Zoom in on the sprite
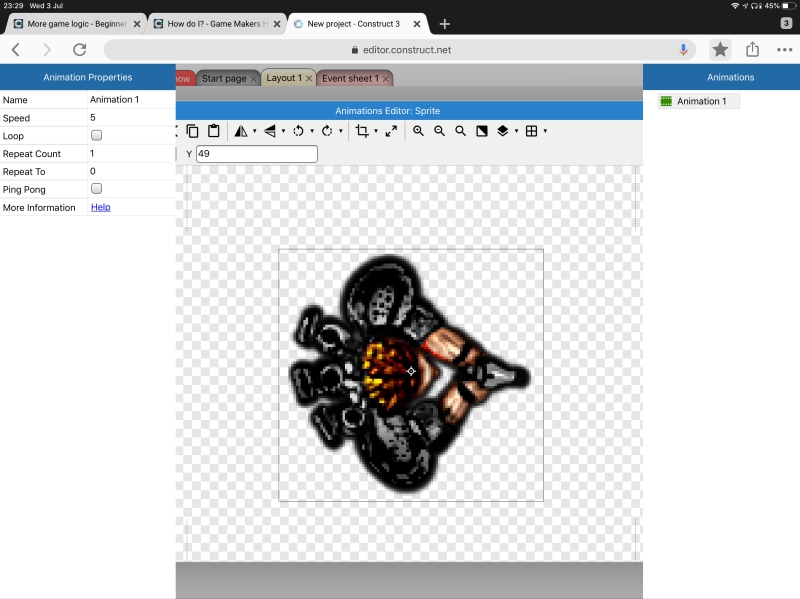 [418, 131]
